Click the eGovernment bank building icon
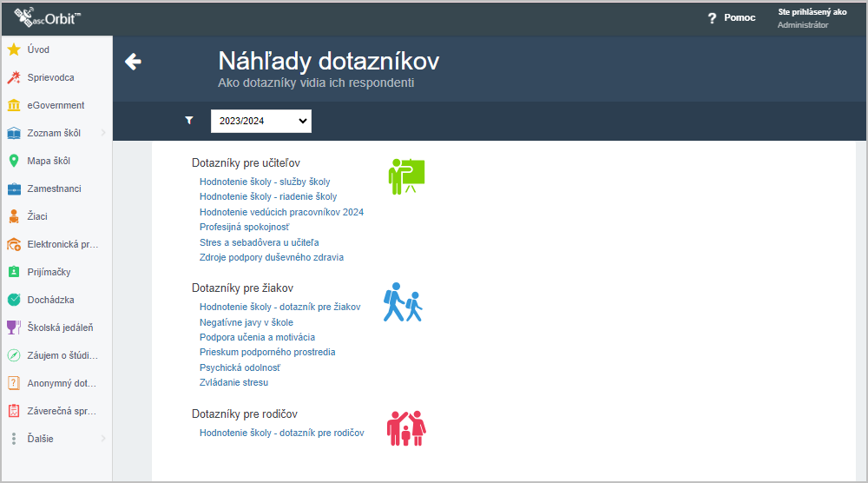The image size is (868, 483). [14, 105]
